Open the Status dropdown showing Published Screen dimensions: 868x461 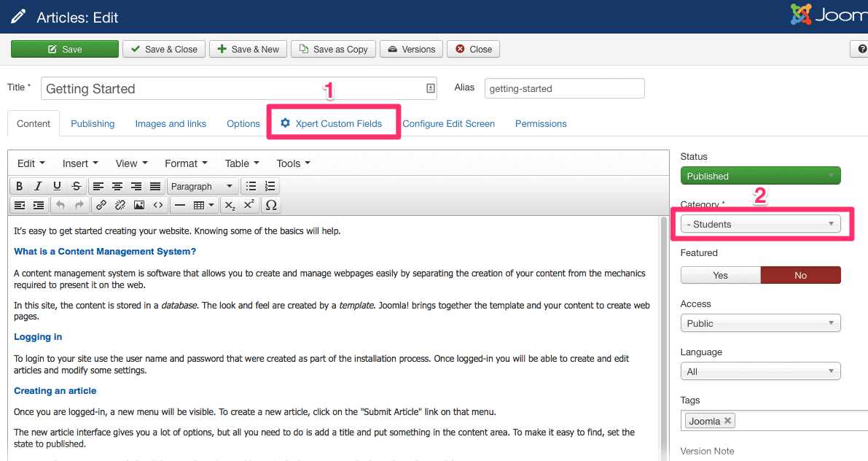pyautogui.click(x=760, y=176)
